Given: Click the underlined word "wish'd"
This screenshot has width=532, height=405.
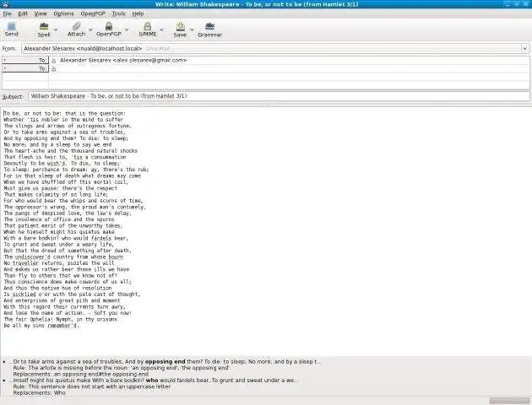Looking at the screenshot, I should (57, 163).
